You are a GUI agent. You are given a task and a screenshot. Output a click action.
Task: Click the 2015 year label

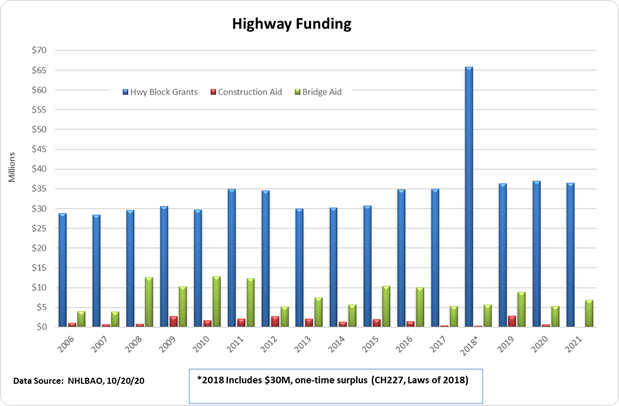370,344
